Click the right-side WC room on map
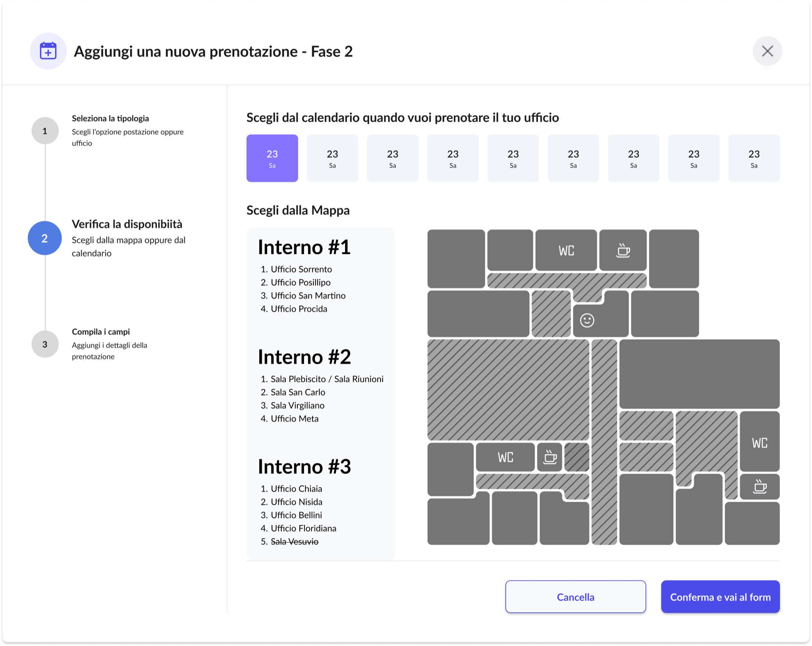The width and height of the screenshot is (812, 646). pyautogui.click(x=760, y=443)
